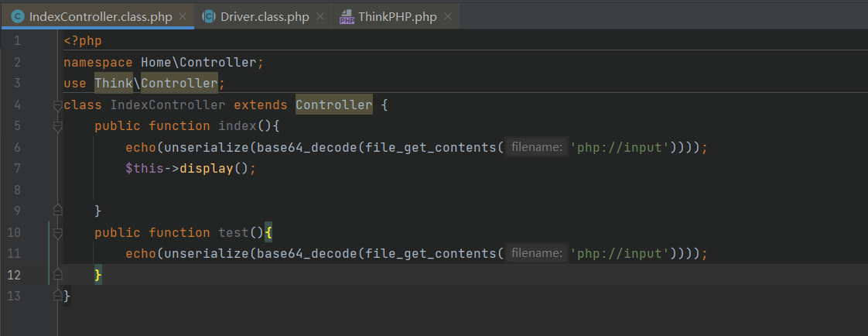Click the Controller class name after extends

tap(333, 105)
